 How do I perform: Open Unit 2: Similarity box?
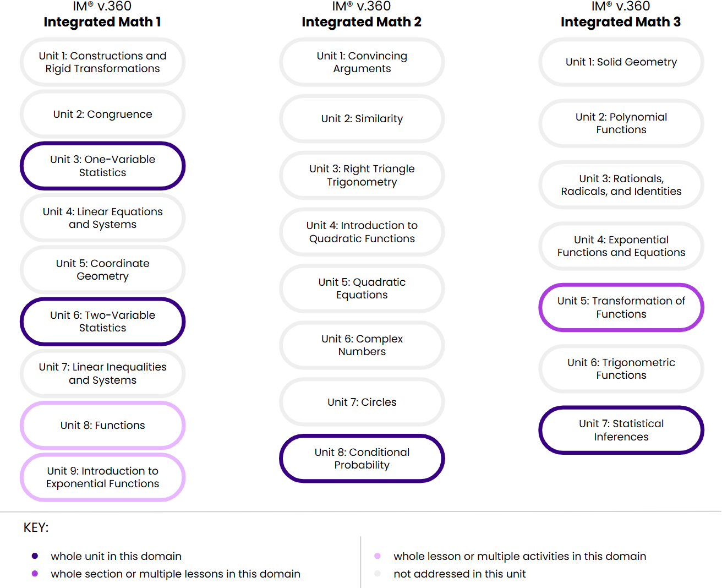(x=362, y=118)
